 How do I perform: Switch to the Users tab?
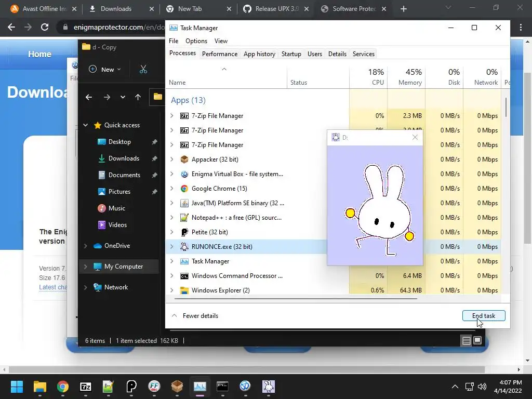pyautogui.click(x=314, y=54)
